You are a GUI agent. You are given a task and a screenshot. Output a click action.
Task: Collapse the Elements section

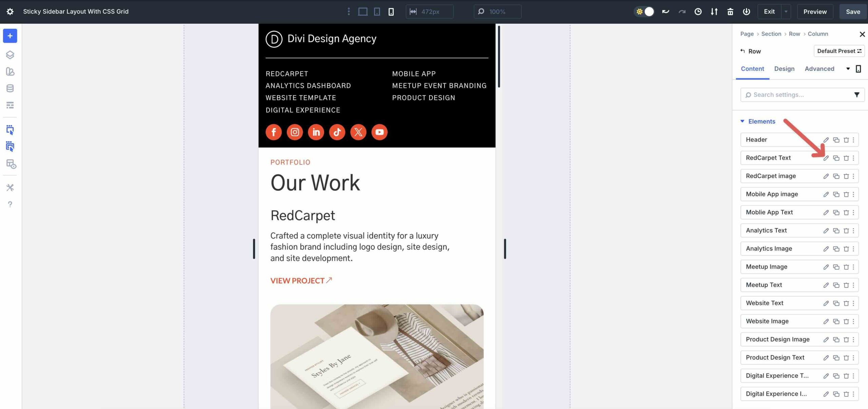point(742,121)
